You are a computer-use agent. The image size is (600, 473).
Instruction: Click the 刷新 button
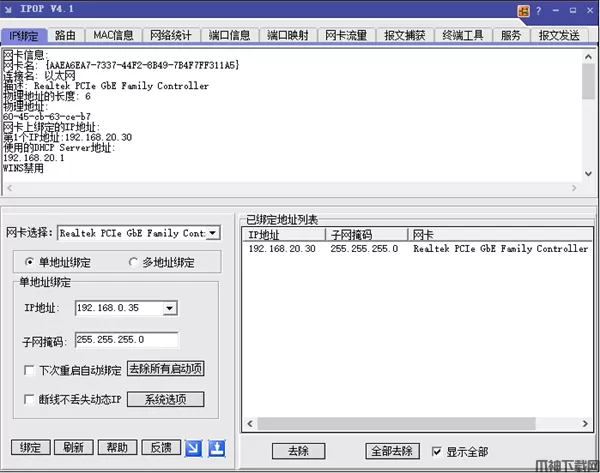(74, 447)
